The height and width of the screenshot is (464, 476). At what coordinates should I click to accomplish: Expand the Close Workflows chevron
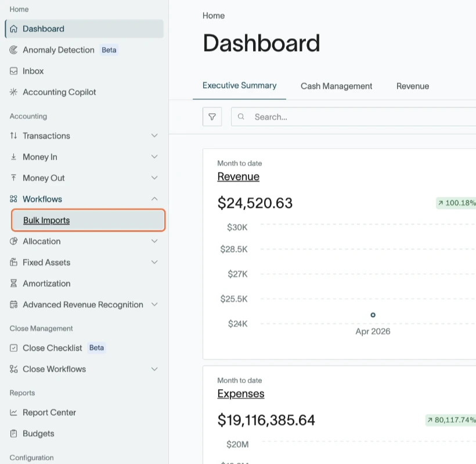coord(154,369)
